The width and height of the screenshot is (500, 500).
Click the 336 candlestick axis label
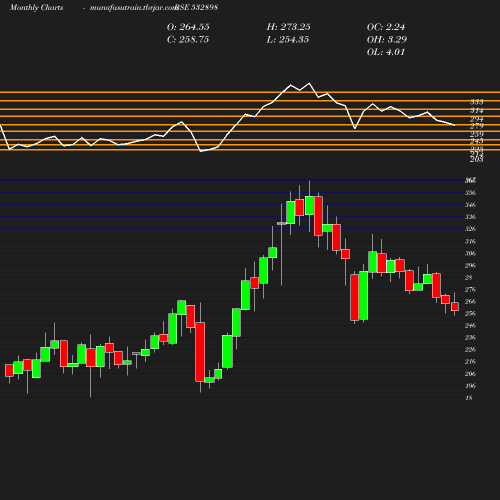point(470,217)
